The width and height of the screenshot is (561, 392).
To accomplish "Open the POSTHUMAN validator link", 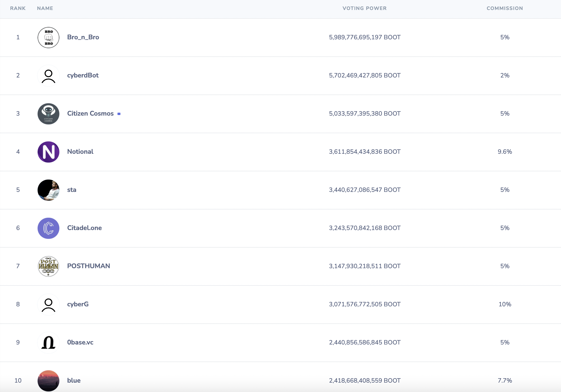I will [x=89, y=266].
